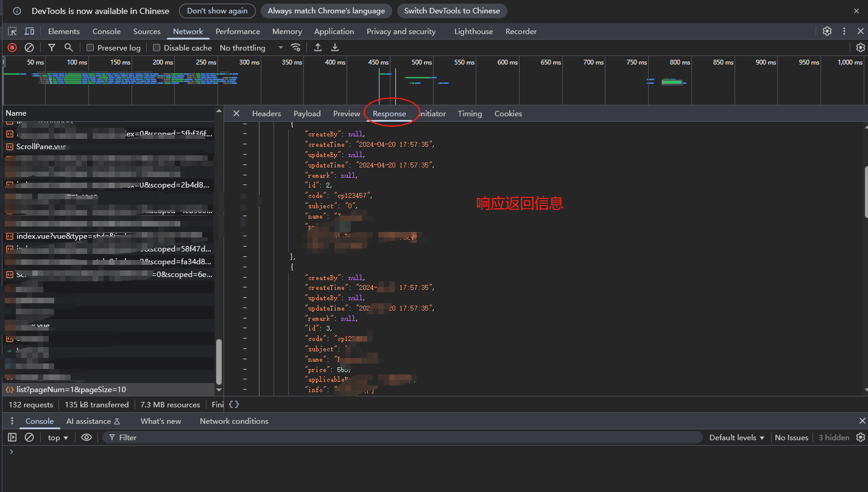Sort requests with the Name column arrow
868x492 pixels.
click(x=219, y=111)
